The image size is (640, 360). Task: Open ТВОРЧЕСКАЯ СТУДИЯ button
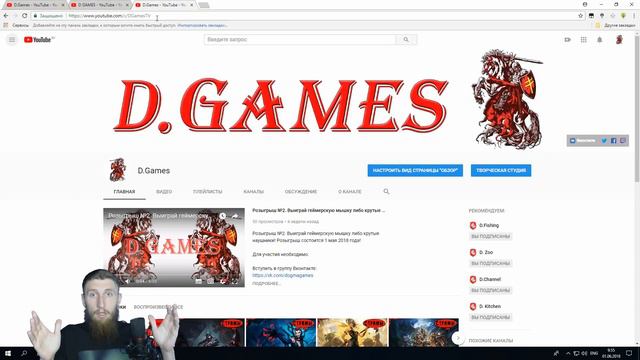point(501,170)
